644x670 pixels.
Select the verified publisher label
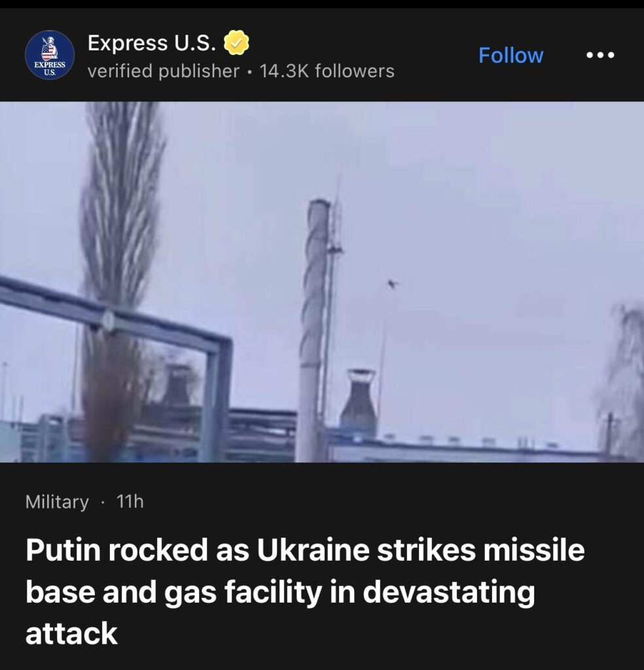click(163, 71)
